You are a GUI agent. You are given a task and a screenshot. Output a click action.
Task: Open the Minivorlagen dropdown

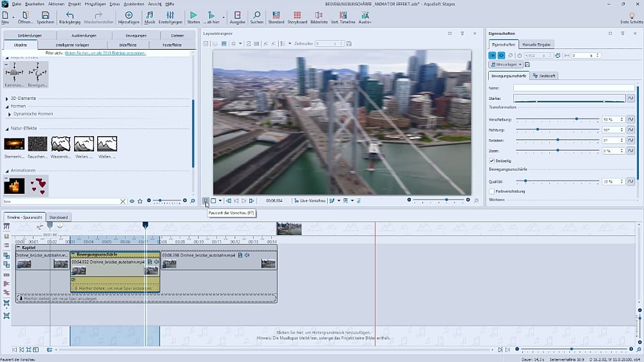tap(506, 64)
